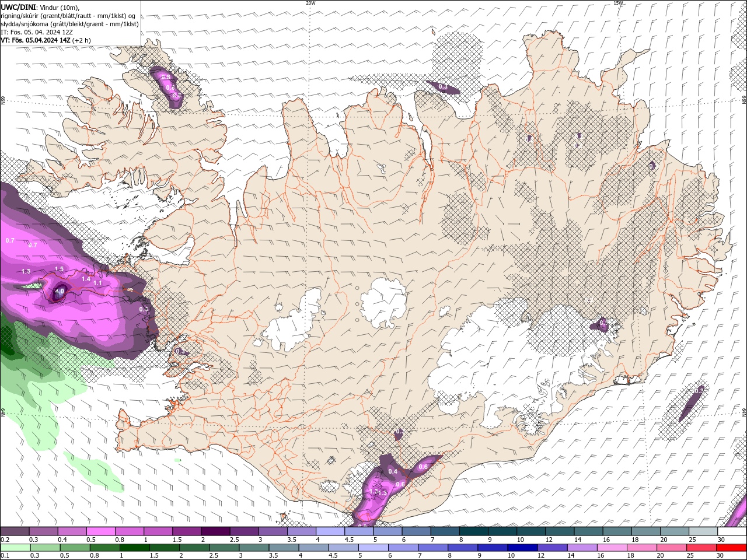Pick the upper legend swatch between 2 and 2.5
The width and height of the screenshot is (747, 560).
(x=215, y=531)
